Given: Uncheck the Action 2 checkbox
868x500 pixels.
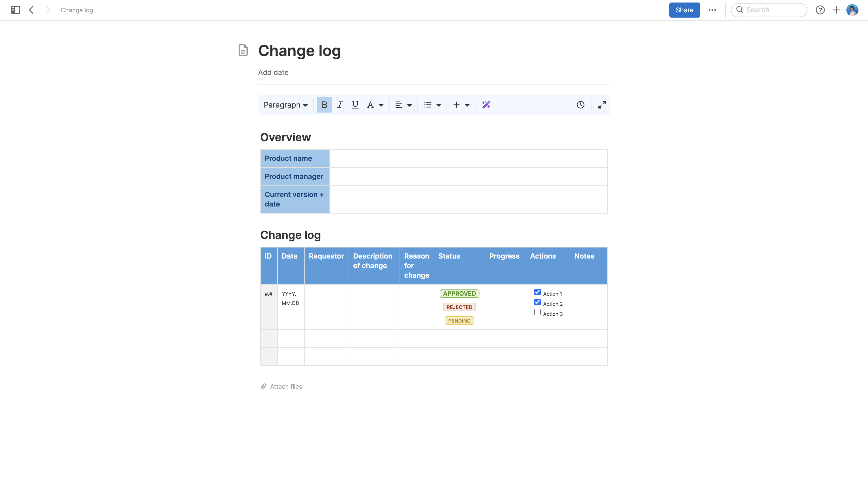Looking at the screenshot, I should (537, 302).
